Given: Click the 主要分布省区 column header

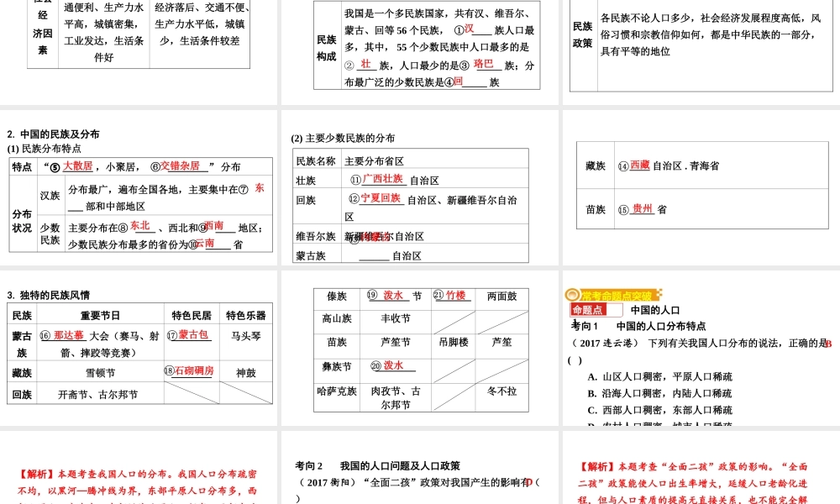Looking at the screenshot, I should tap(374, 160).
